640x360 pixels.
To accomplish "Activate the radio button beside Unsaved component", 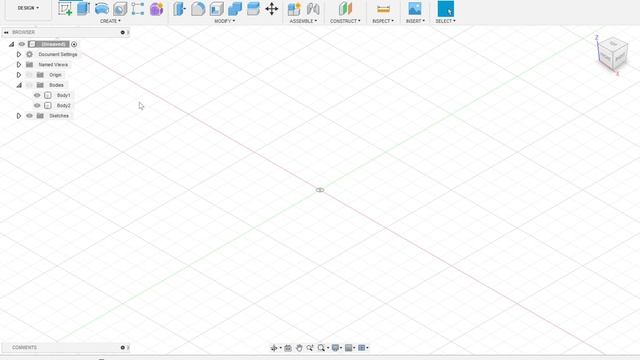I will coord(74,44).
